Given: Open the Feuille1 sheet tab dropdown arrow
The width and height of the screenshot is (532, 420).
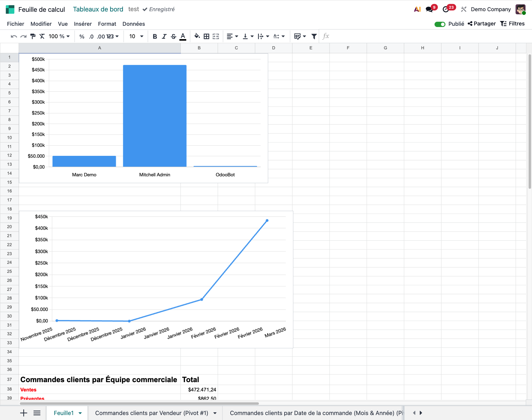Looking at the screenshot, I should [80, 413].
